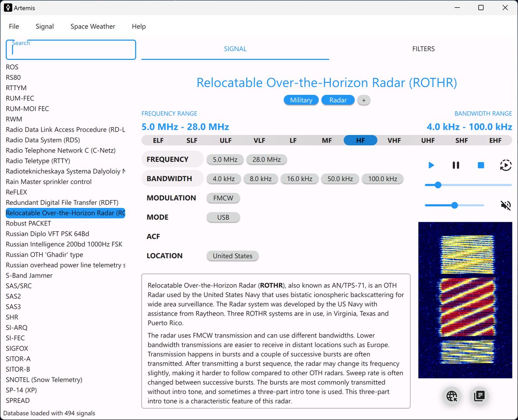Open the Signal menu

click(45, 26)
